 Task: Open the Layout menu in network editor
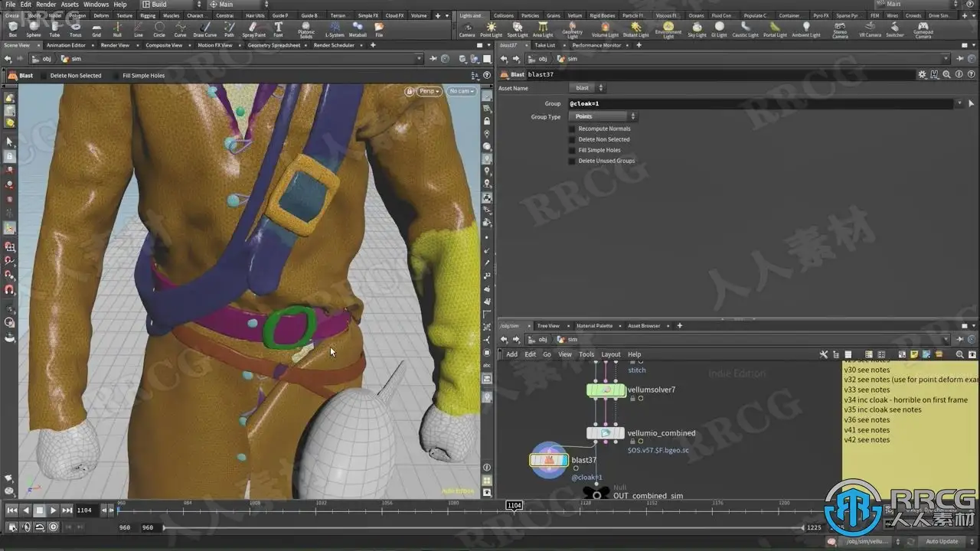point(611,354)
